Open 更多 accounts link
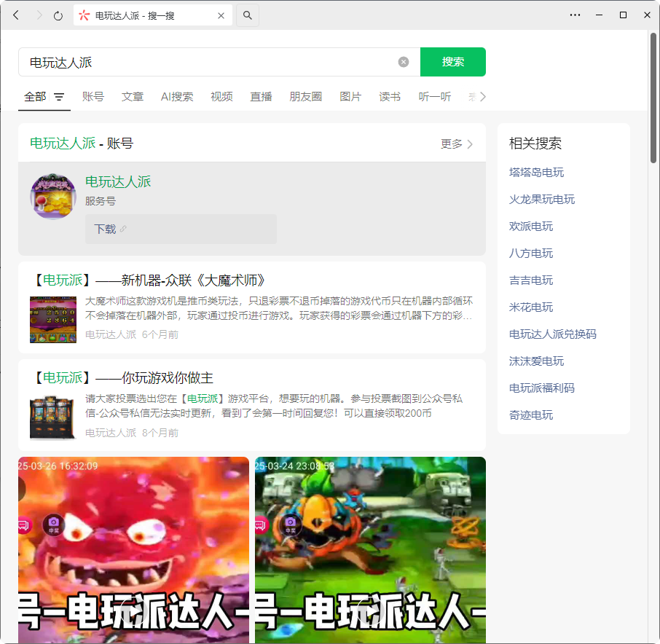Image resolution: width=660 pixels, height=644 pixels. coord(457,144)
